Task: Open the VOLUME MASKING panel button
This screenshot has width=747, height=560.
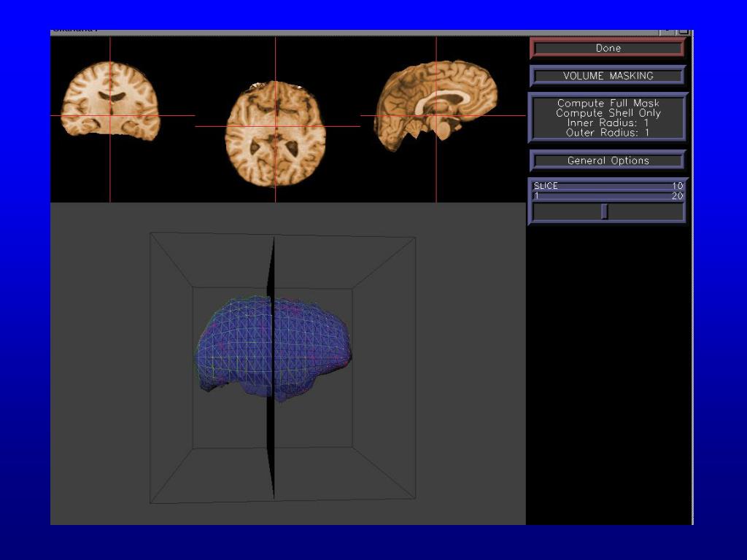Action: 608,76
